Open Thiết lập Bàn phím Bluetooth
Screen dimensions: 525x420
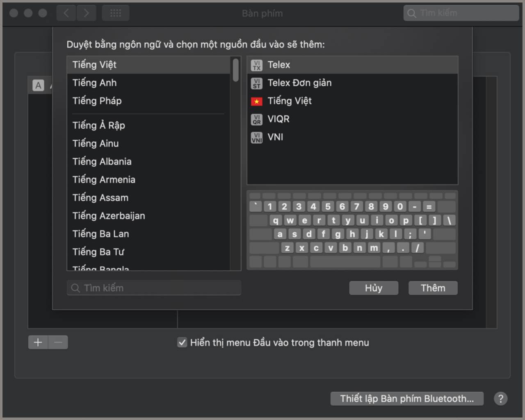(x=407, y=398)
